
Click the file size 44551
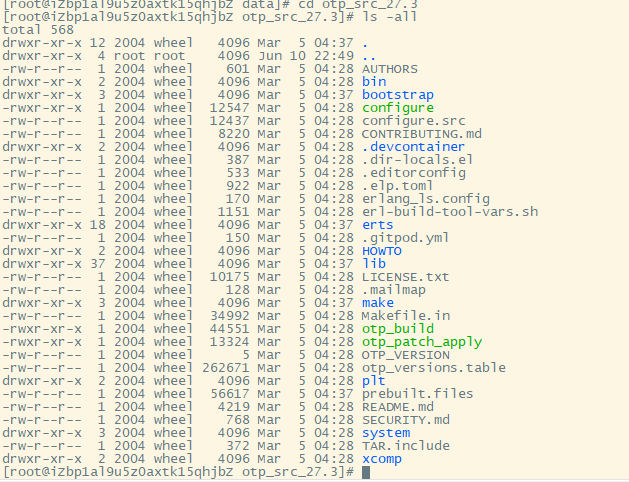pyautogui.click(x=229, y=329)
